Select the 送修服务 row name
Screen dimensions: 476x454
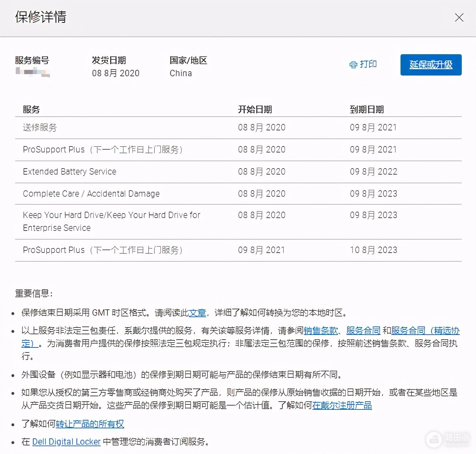[x=40, y=128]
